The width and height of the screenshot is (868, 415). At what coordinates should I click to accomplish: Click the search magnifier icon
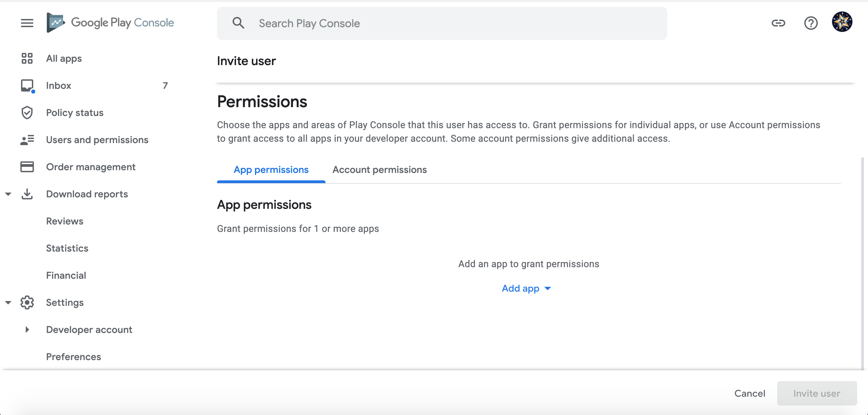[x=238, y=23]
